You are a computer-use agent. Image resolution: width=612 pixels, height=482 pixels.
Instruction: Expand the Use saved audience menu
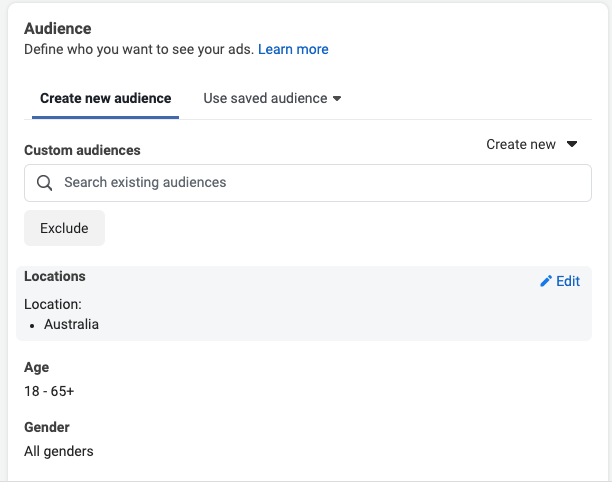[x=272, y=99]
